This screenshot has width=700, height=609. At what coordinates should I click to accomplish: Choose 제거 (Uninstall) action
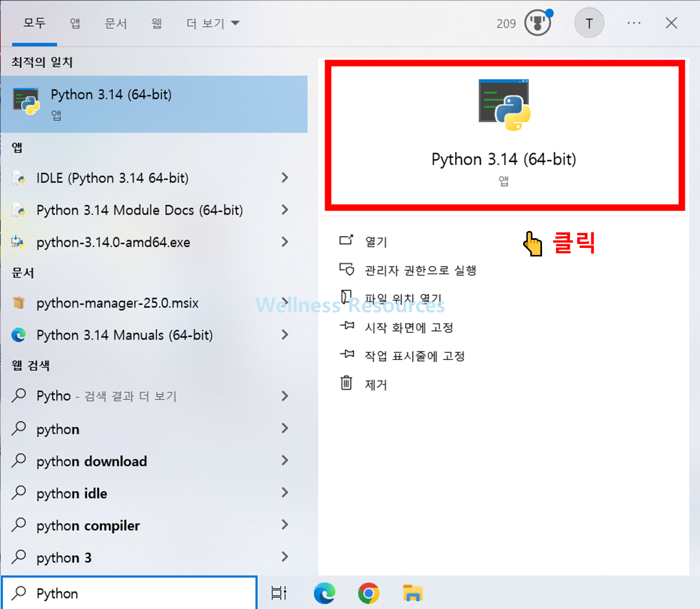point(376,384)
